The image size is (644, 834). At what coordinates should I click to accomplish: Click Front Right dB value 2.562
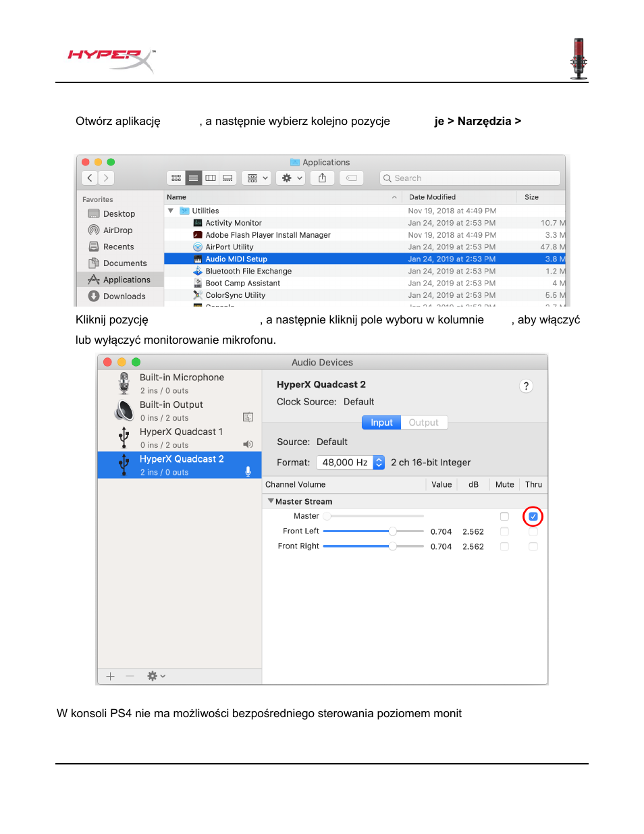tap(473, 547)
